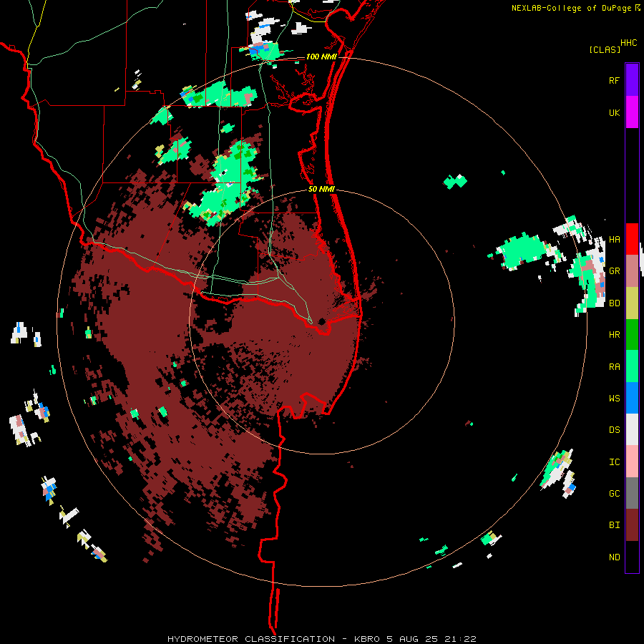Click the Hydrometeor Classification KBRO caption
The width and height of the screenshot is (644, 644).
point(321,639)
